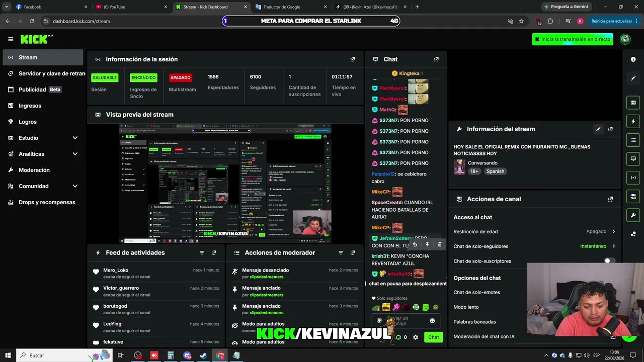Open Drops y recompensas page
The width and height of the screenshot is (644, 362).
[43, 202]
